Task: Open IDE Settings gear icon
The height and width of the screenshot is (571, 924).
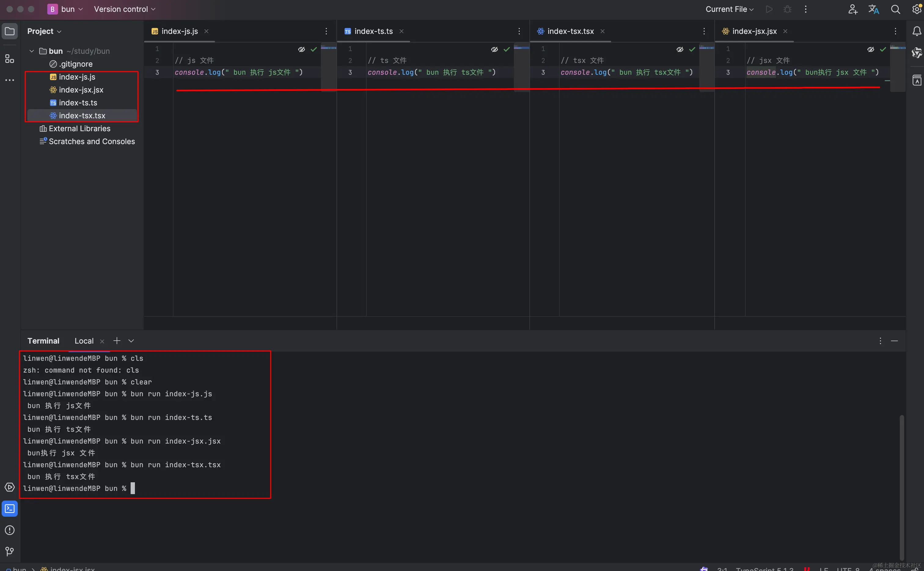Action: (x=917, y=9)
